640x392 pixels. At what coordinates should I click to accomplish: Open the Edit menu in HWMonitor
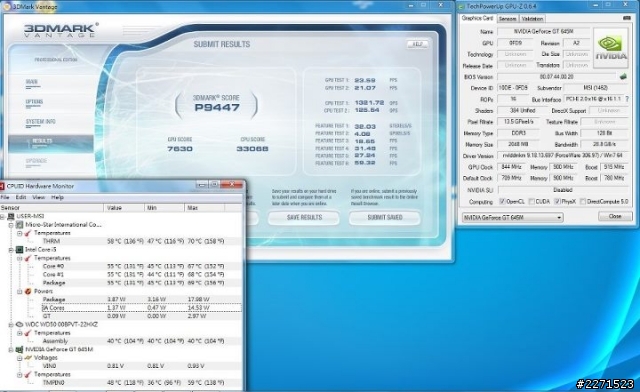coord(21,197)
